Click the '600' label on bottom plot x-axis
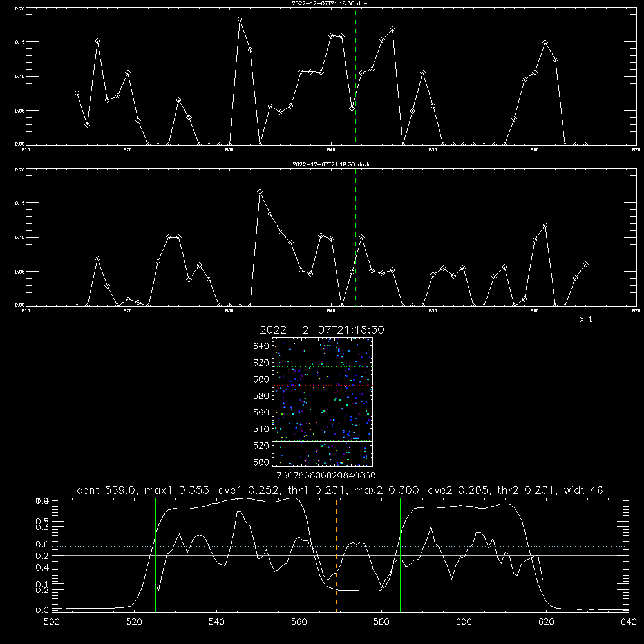This screenshot has height=644, width=644. pyautogui.click(x=464, y=622)
